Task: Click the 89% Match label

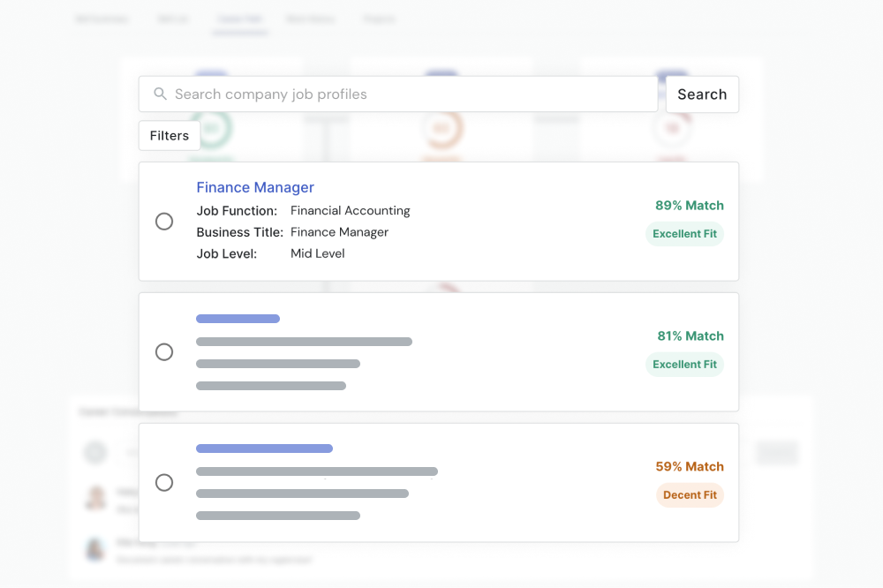Action: 690,205
